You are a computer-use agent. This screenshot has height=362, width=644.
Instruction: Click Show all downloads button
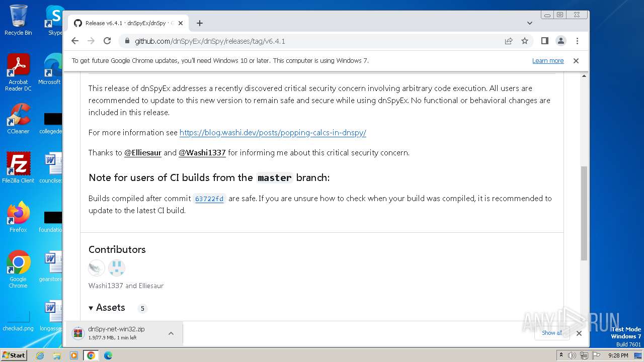pyautogui.click(x=552, y=333)
